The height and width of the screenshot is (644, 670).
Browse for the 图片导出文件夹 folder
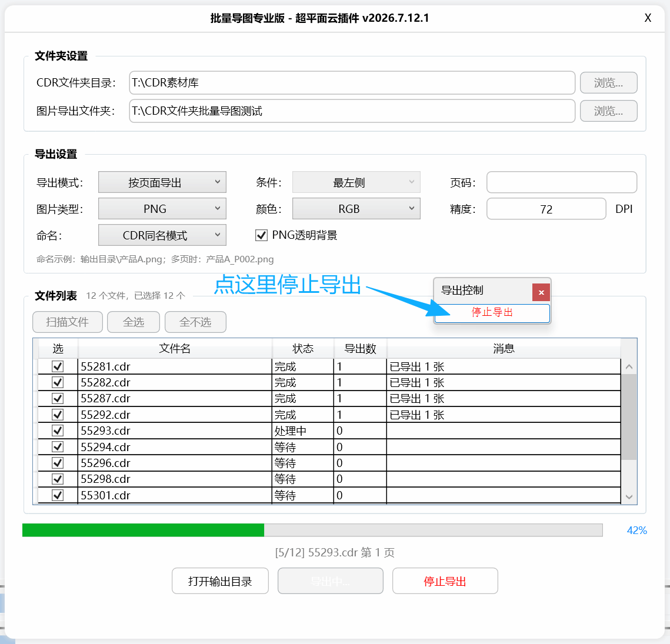608,111
